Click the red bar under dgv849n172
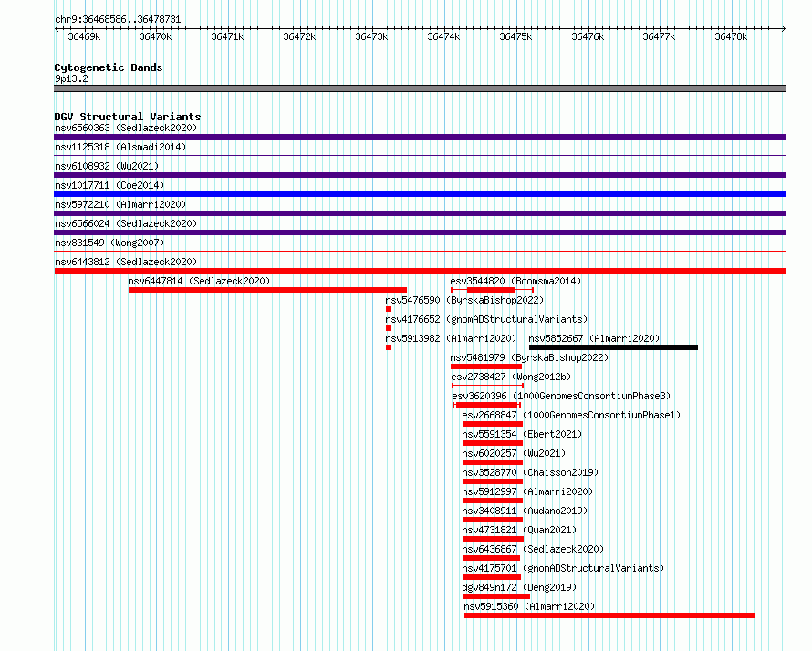 coord(496,596)
